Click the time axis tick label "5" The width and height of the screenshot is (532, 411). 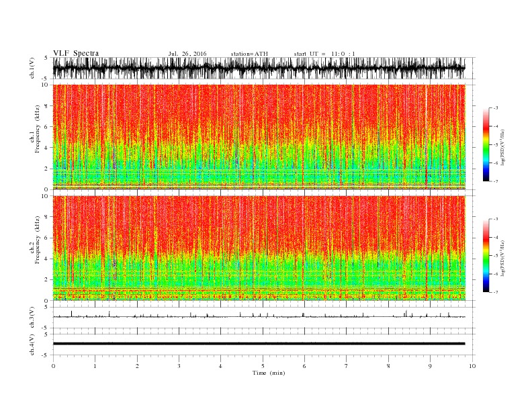point(263,366)
